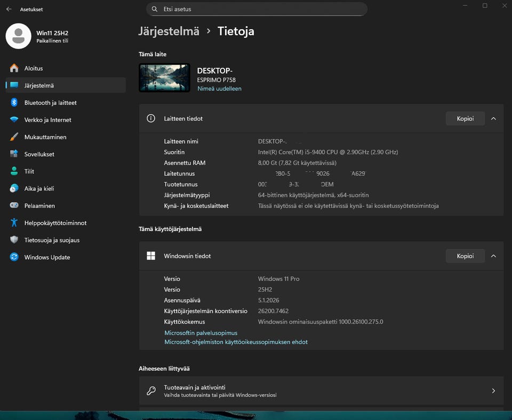Click the Aloitus home icon
Viewport: 512px width, 420px height.
click(x=14, y=68)
